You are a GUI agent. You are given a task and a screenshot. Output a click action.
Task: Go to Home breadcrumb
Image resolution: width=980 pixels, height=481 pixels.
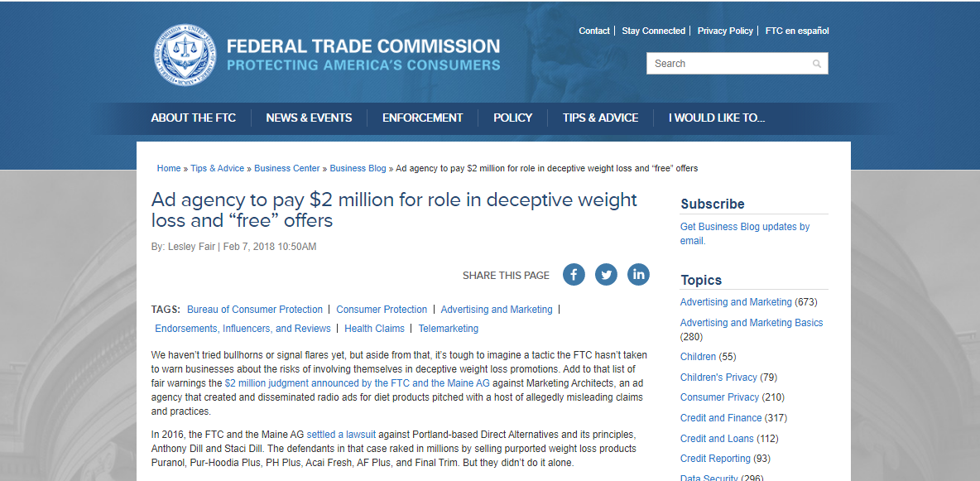point(169,168)
